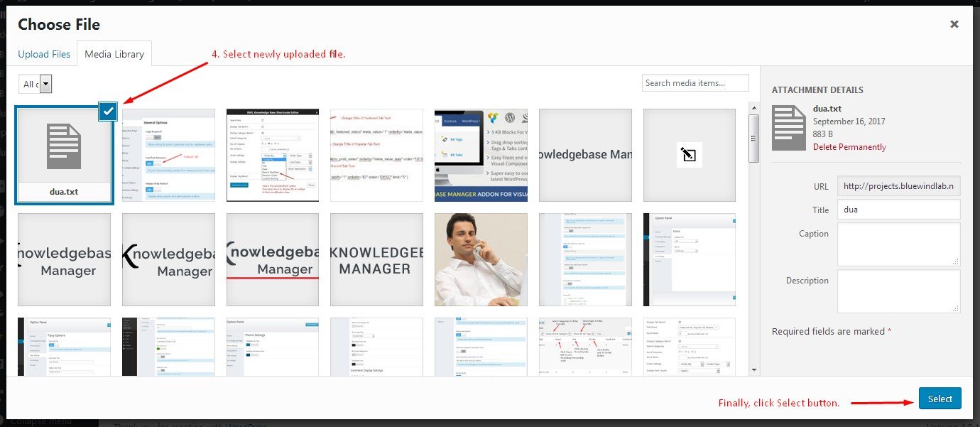Select the Comment Display Settings thumbnail
Image resolution: width=980 pixels, height=427 pixels.
click(x=377, y=347)
